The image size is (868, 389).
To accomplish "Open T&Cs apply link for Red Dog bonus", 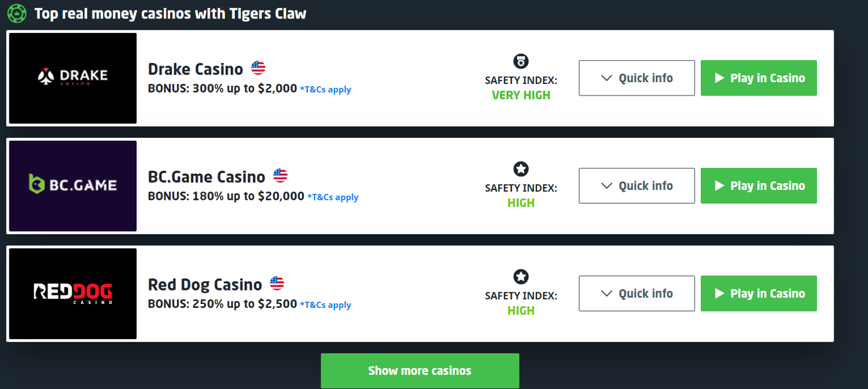I will (325, 305).
